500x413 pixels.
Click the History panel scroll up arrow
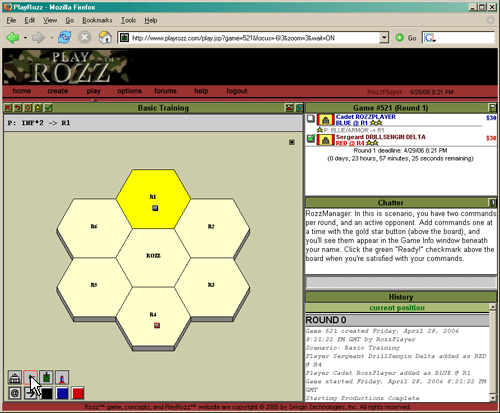[493, 306]
